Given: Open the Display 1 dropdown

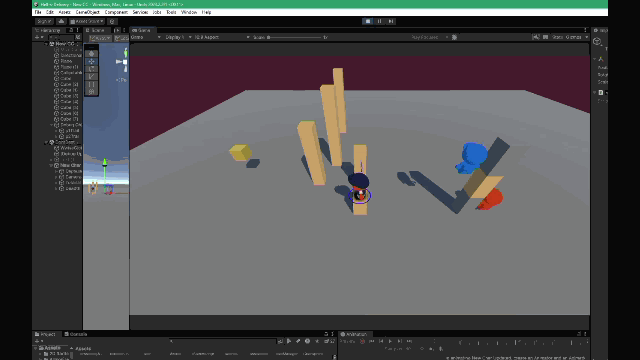Looking at the screenshot, I should [178, 37].
